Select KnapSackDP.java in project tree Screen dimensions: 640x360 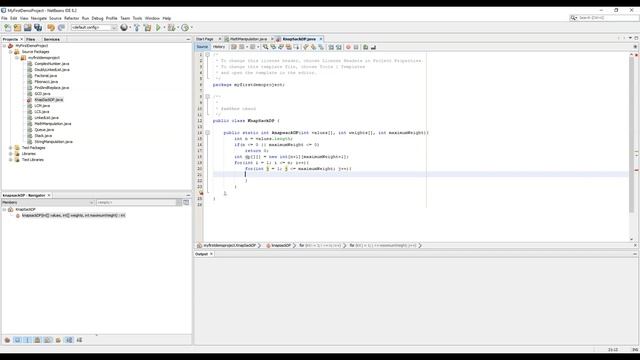click(49, 100)
